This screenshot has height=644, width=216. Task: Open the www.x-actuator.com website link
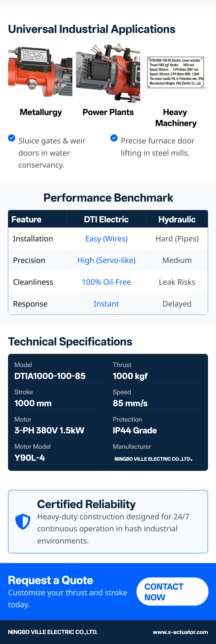click(180, 632)
